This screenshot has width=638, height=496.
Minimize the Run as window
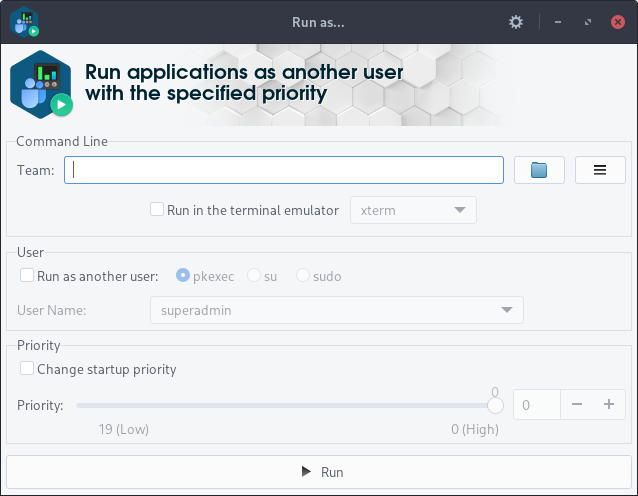557,21
